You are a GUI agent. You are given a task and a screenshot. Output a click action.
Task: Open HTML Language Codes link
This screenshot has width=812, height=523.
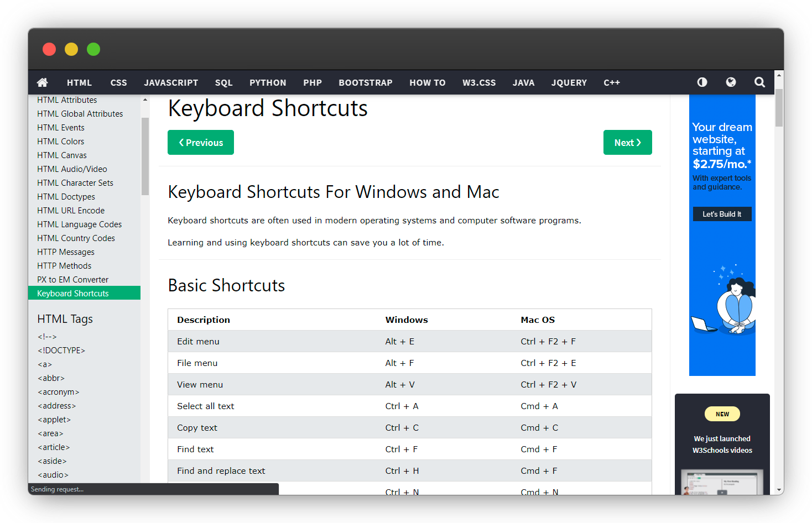79,224
